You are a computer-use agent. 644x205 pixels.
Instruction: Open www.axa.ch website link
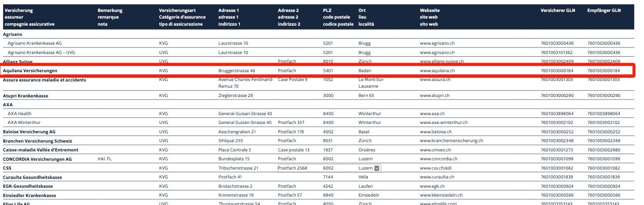tap(432, 114)
